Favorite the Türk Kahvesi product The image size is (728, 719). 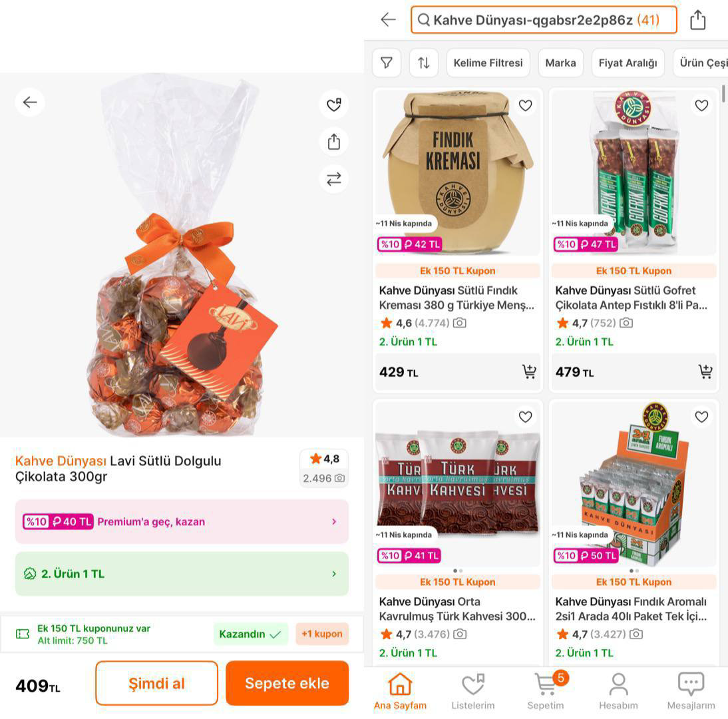[x=526, y=417]
